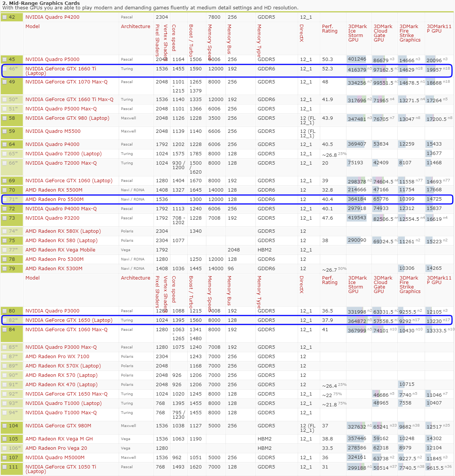Select the 416379 Ice Storm score cell
Image resolution: width=455 pixels, height=476 pixels.
[357, 69]
